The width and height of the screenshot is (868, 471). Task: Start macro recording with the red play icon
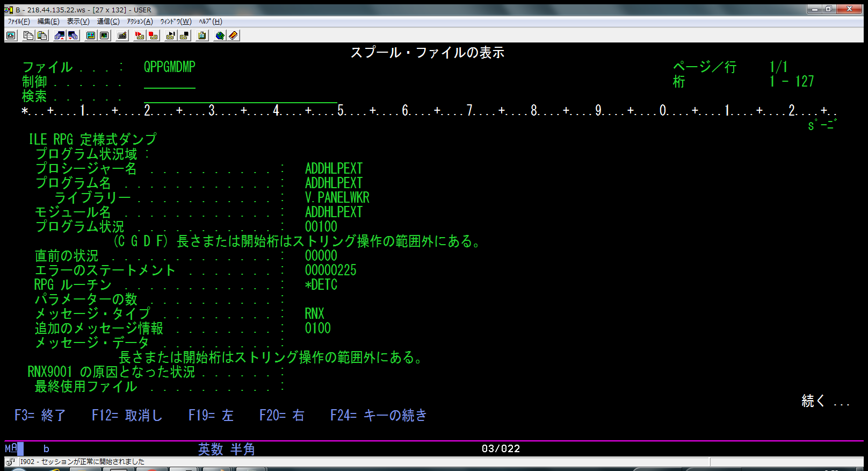(140, 35)
